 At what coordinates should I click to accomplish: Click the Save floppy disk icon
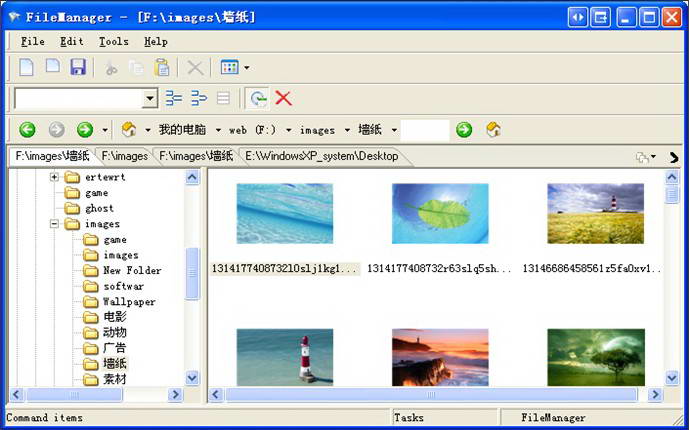click(x=77, y=67)
